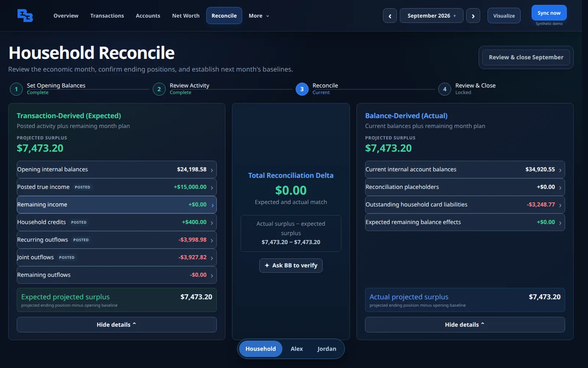Open September 2026 month dropdown
The image size is (588, 368).
pyautogui.click(x=431, y=16)
